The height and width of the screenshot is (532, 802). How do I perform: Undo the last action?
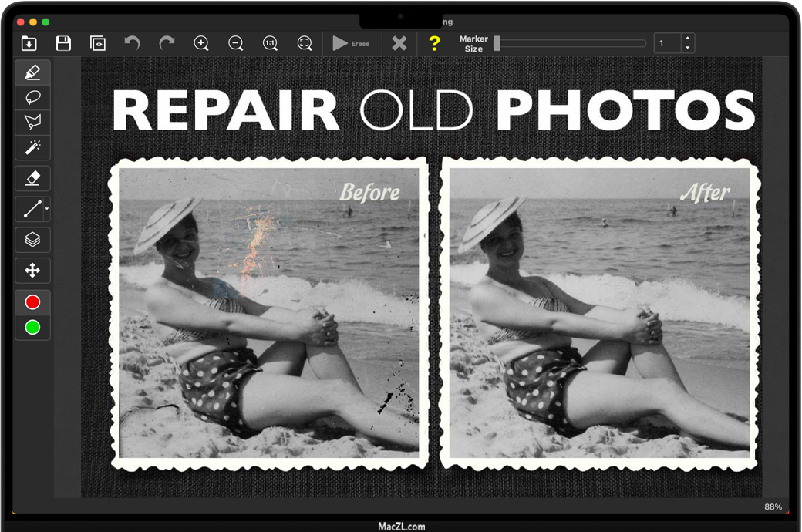133,44
